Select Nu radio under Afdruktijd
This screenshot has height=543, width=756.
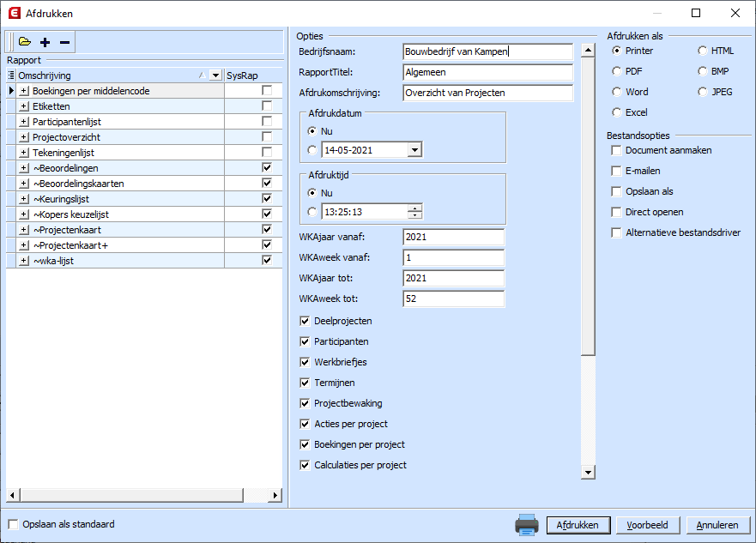pos(312,193)
